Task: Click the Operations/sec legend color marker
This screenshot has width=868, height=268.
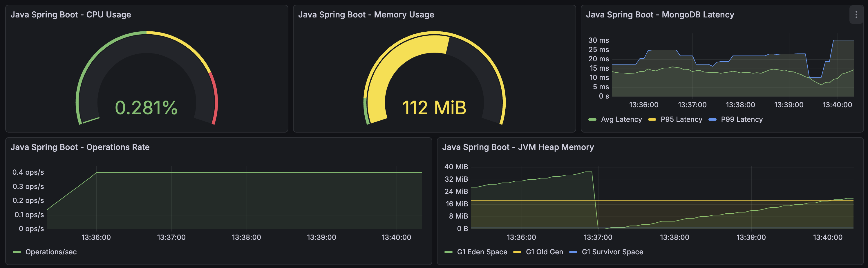Action: pos(17,251)
